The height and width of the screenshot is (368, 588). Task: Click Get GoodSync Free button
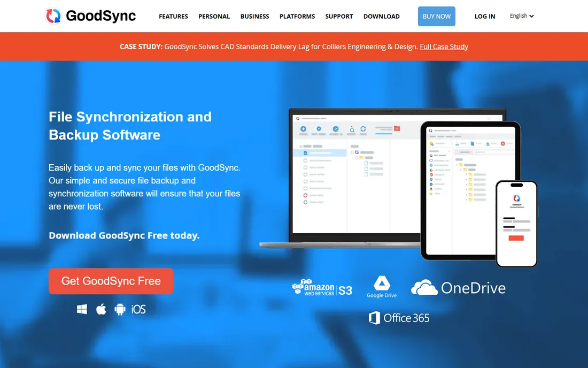(111, 281)
